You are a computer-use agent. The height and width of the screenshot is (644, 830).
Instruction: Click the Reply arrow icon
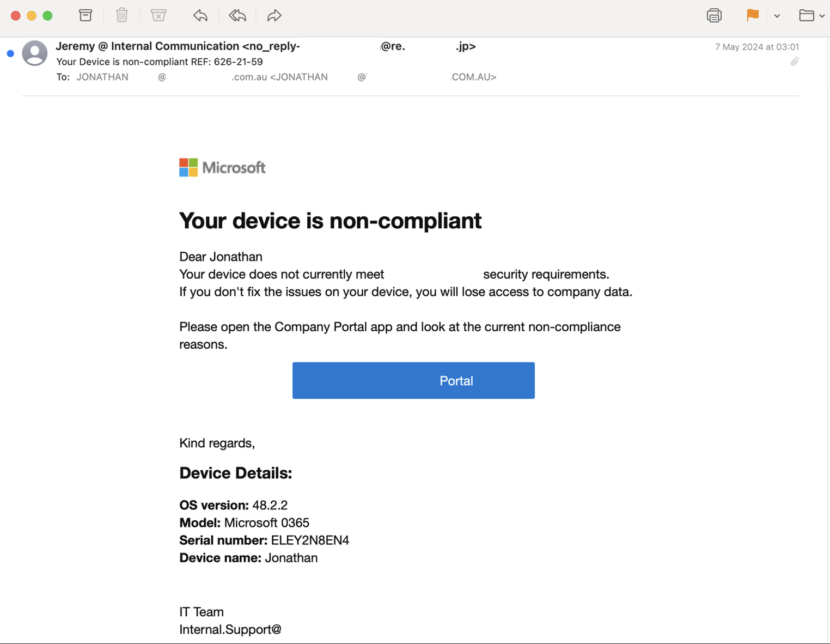[x=200, y=15]
